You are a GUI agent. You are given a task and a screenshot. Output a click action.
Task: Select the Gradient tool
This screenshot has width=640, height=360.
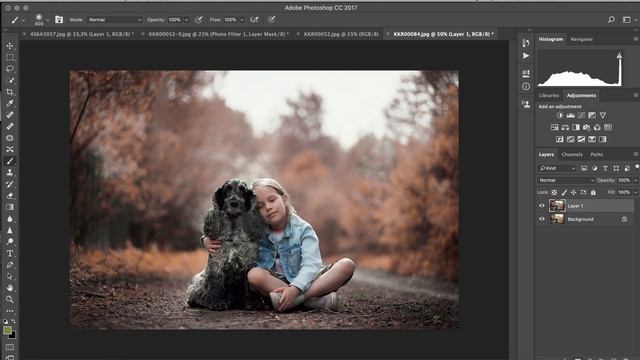pyautogui.click(x=10, y=207)
